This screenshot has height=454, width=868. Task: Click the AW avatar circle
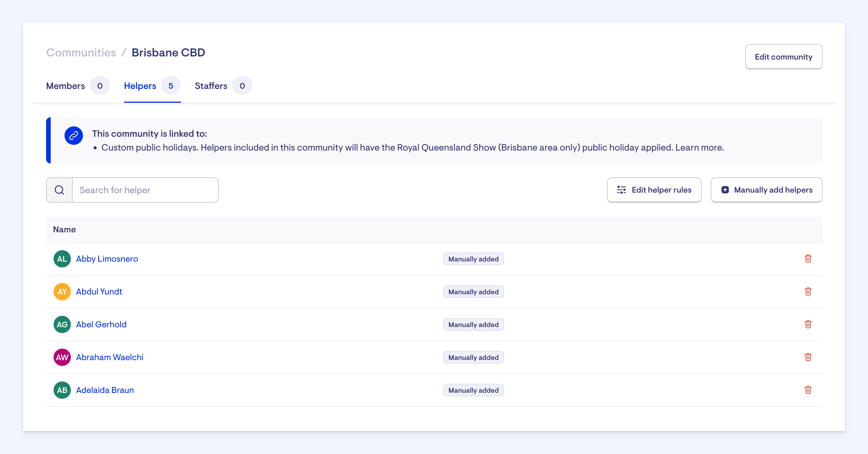coord(62,357)
